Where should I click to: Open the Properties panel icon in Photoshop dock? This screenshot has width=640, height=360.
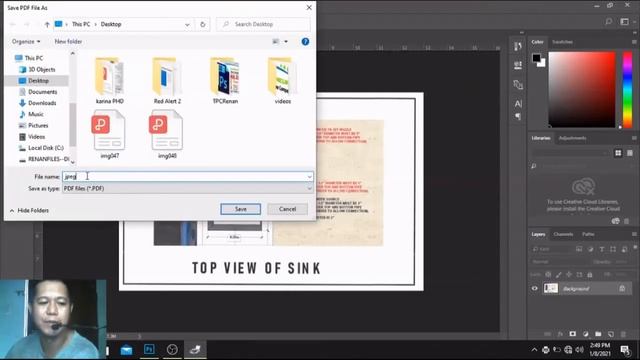(x=518, y=65)
